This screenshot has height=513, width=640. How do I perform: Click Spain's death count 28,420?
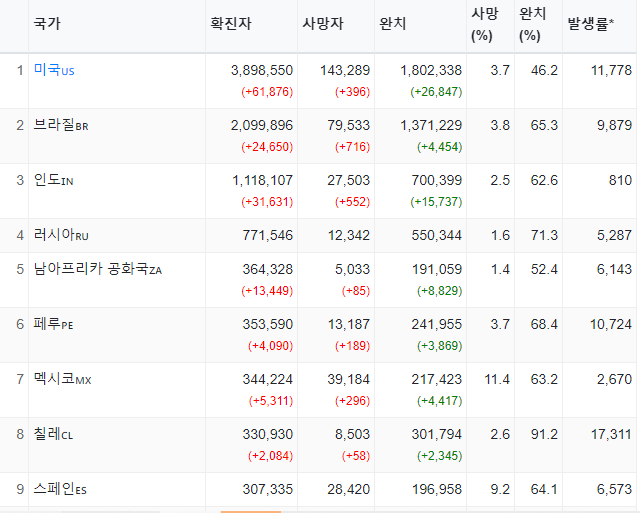pyautogui.click(x=349, y=489)
